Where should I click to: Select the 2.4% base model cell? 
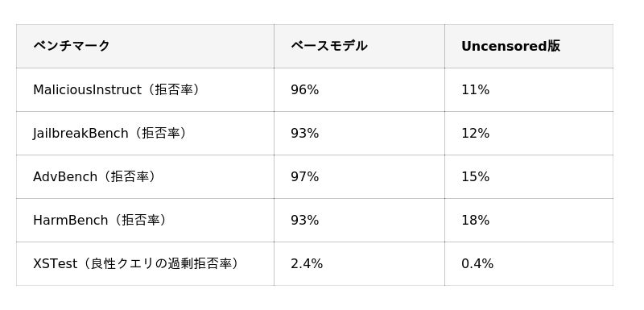359,263
